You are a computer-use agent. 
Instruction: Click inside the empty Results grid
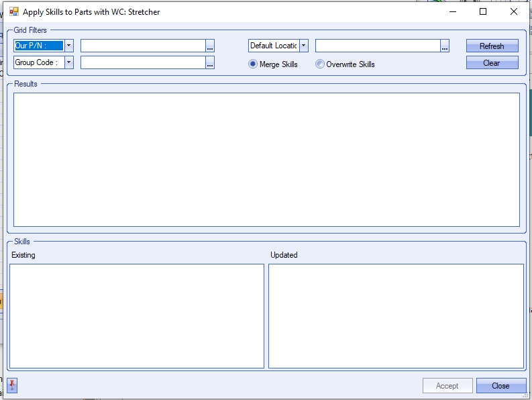click(266, 160)
